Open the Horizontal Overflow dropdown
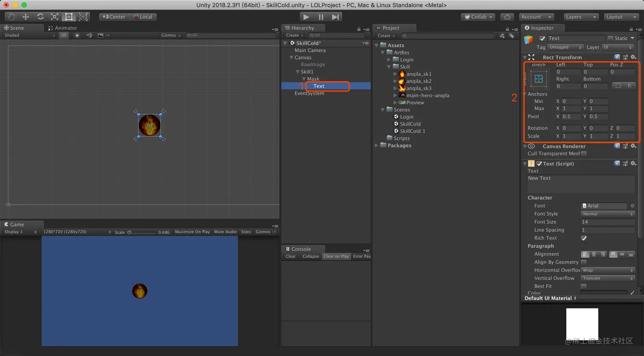Screen dimensions: 644x356 tap(608, 270)
